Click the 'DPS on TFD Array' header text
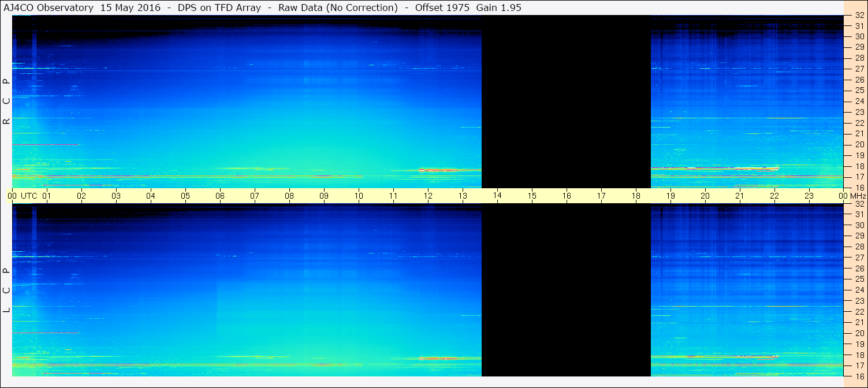This screenshot has height=388, width=868. click(x=218, y=8)
